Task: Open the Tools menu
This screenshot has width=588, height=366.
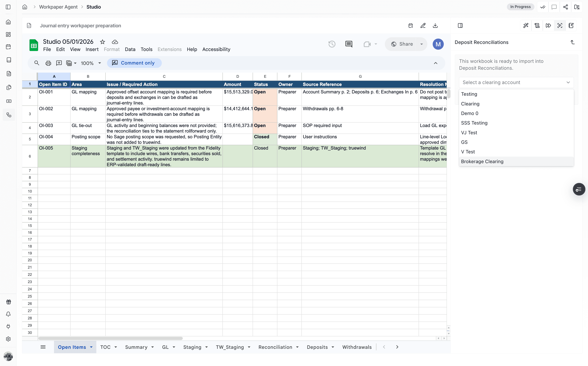Action: coord(147,49)
